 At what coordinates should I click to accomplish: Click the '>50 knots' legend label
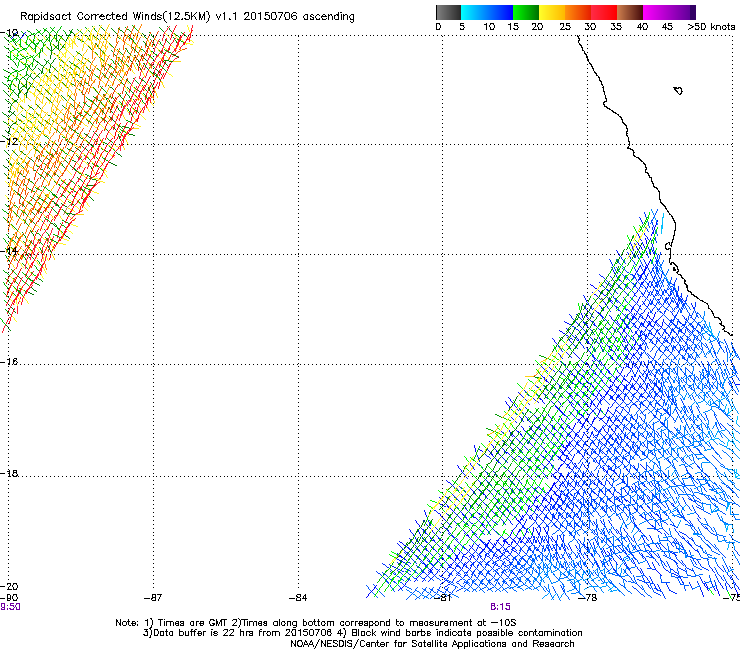point(711,27)
